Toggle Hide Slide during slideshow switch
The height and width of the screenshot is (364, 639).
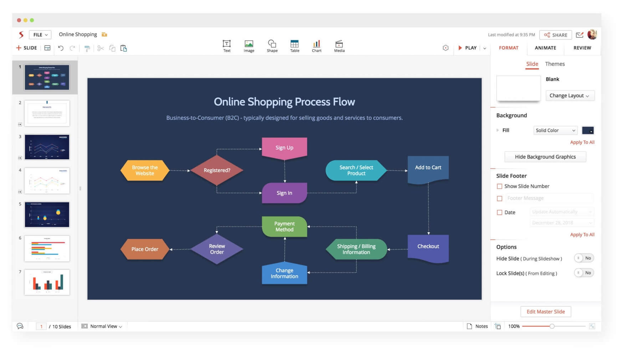(x=584, y=258)
